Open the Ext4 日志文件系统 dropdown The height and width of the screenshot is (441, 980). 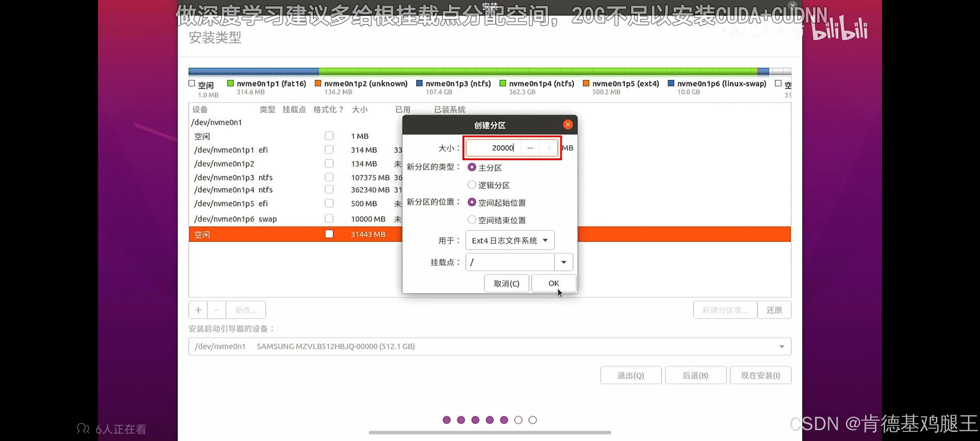point(510,240)
